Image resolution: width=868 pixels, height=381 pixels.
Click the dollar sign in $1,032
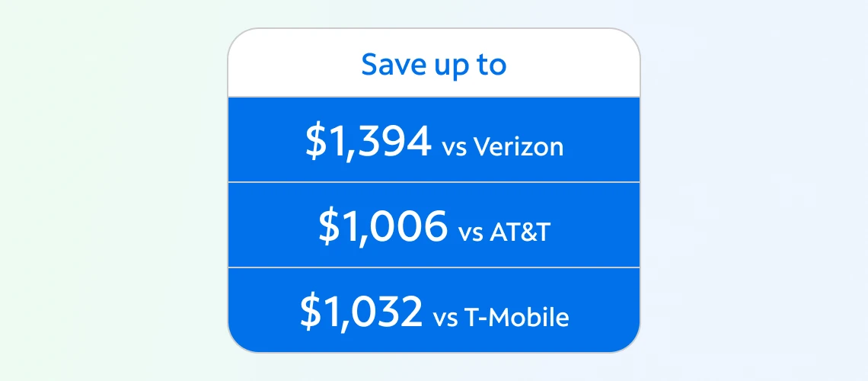click(x=310, y=312)
